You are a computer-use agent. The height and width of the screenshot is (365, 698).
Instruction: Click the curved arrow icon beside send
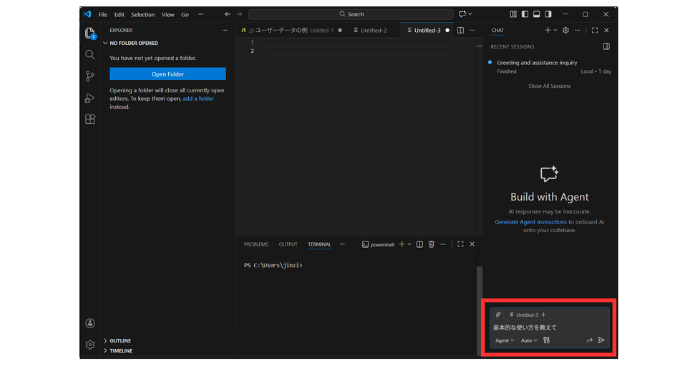[589, 340]
